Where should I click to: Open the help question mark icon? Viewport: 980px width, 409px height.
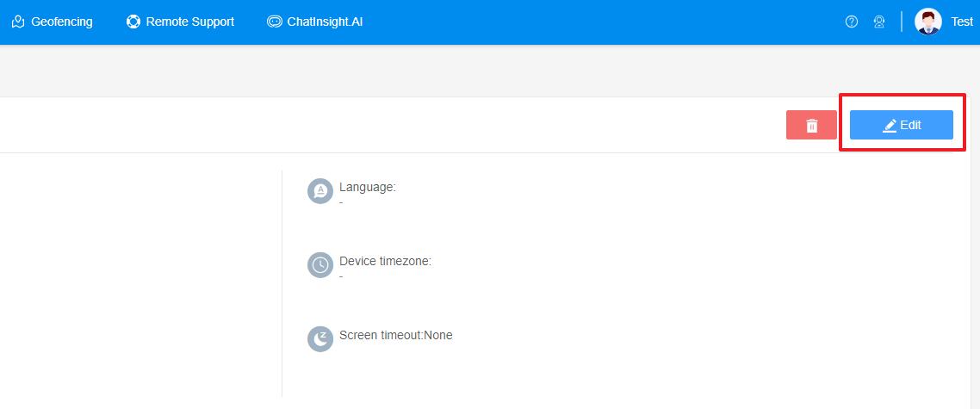coord(852,22)
